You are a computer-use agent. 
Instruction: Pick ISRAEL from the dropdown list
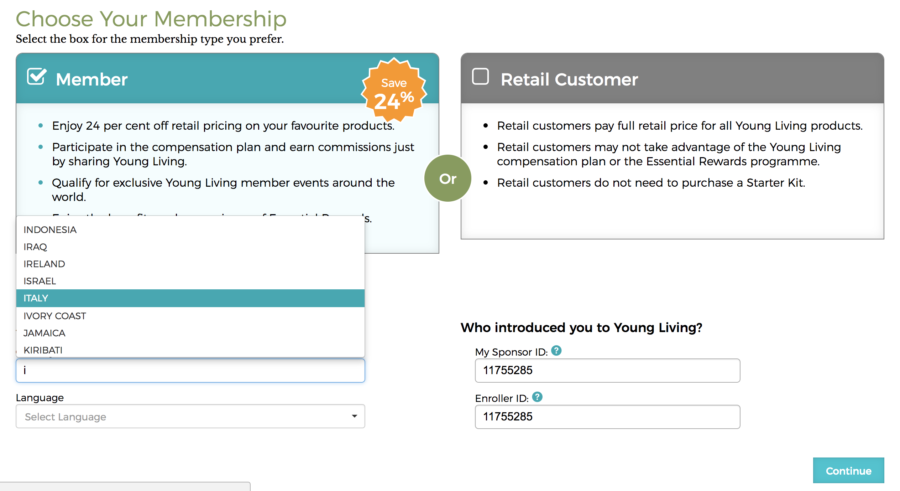(x=190, y=281)
